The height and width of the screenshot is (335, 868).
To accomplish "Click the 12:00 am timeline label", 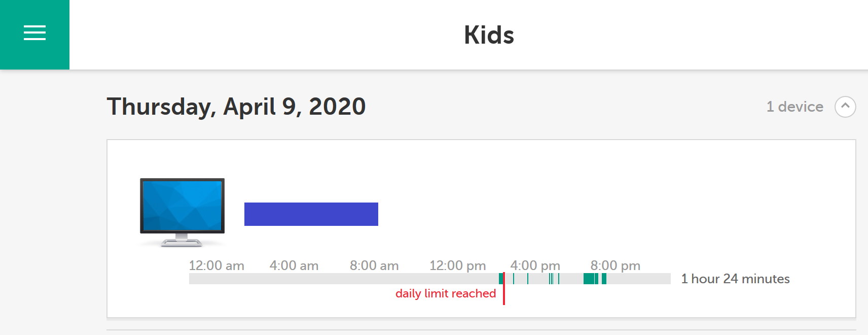I will pos(216,265).
